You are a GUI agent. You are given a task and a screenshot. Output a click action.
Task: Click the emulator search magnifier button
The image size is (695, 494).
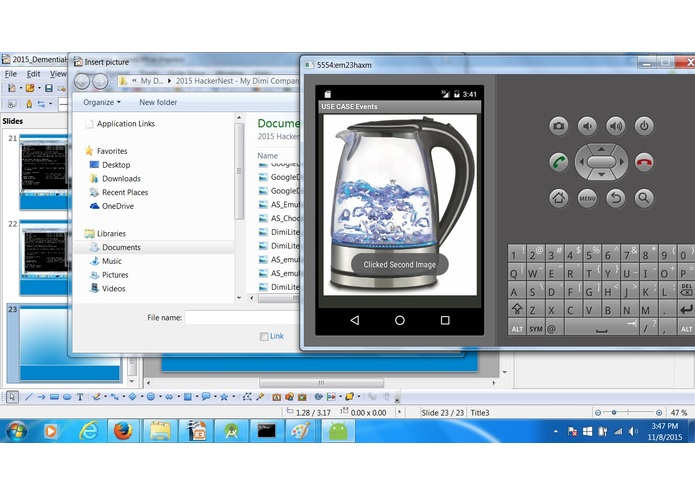pos(644,198)
